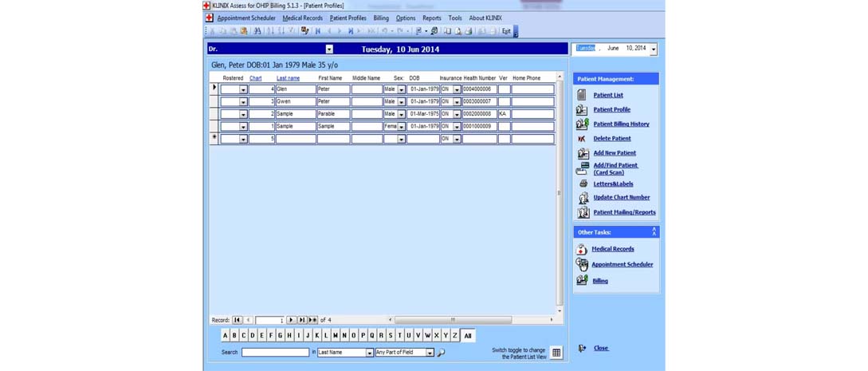Select the All alphabet filter button
Viewport: 868px width, 371px height.
(468, 336)
